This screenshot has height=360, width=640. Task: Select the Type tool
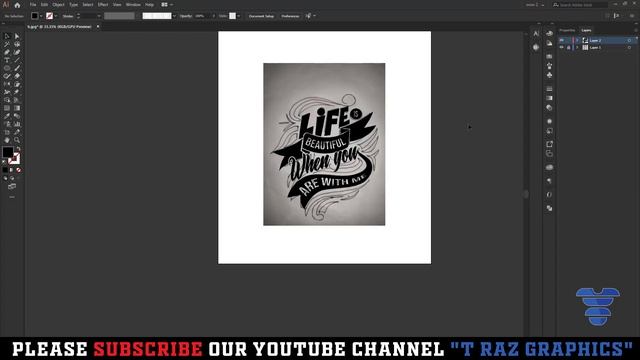click(x=7, y=60)
